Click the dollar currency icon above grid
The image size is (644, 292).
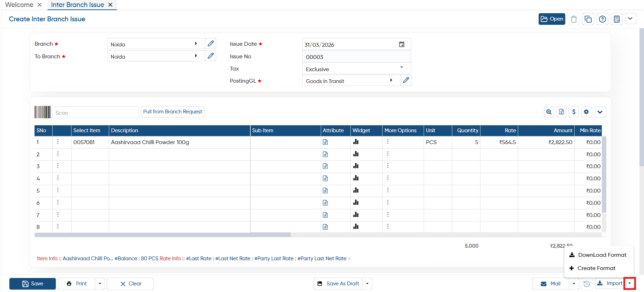(x=574, y=112)
